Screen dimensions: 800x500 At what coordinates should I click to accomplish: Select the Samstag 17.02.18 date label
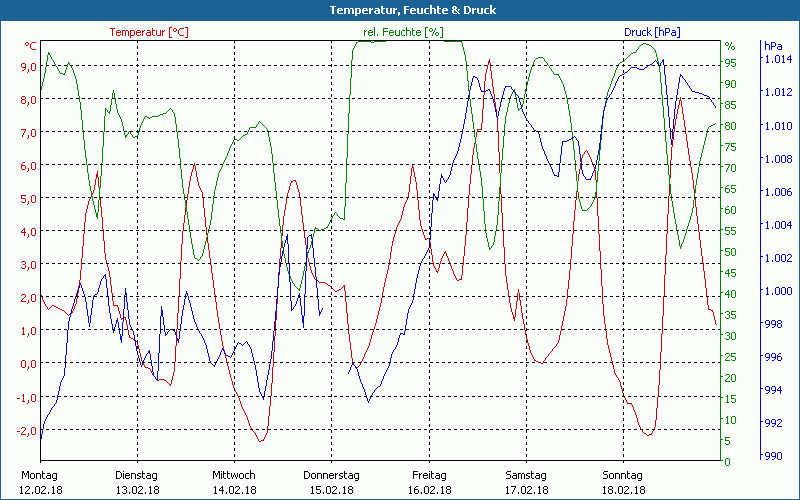(x=526, y=482)
